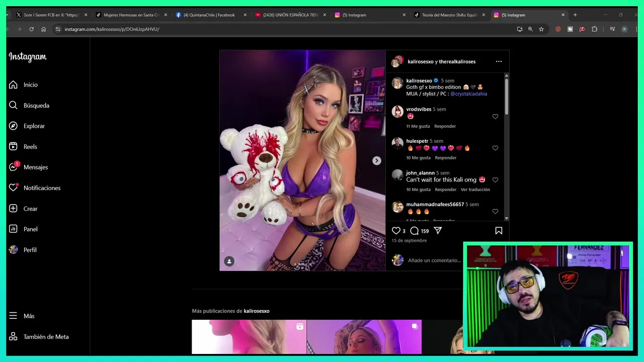Screen dimensions: 644x362
Task: Switch to Teoría del Maestro Shifu tab
Action: click(449, 15)
